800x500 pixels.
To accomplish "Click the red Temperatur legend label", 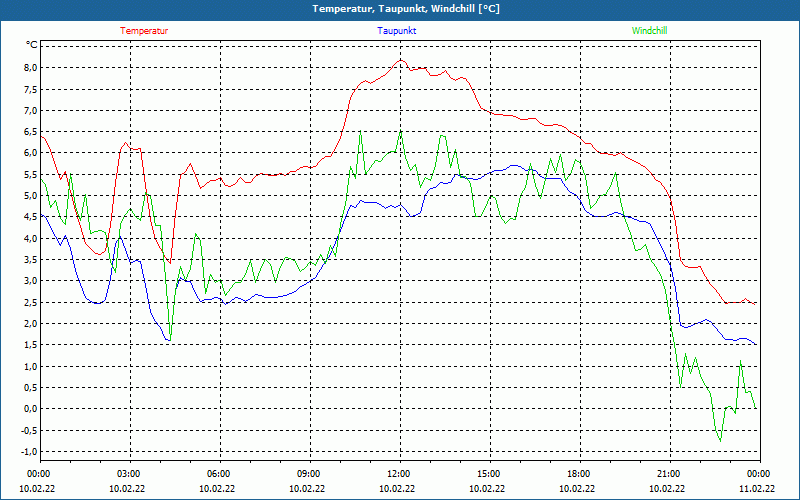I will [x=144, y=31].
